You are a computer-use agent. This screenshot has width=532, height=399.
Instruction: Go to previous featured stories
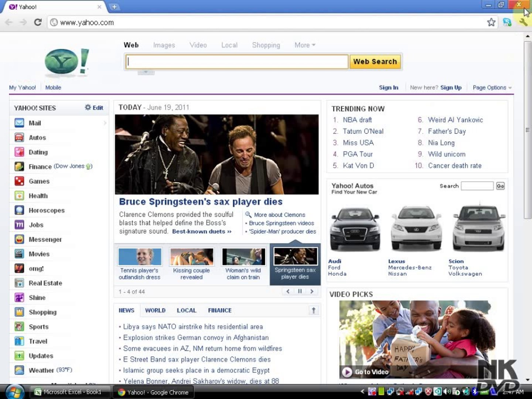(288, 291)
